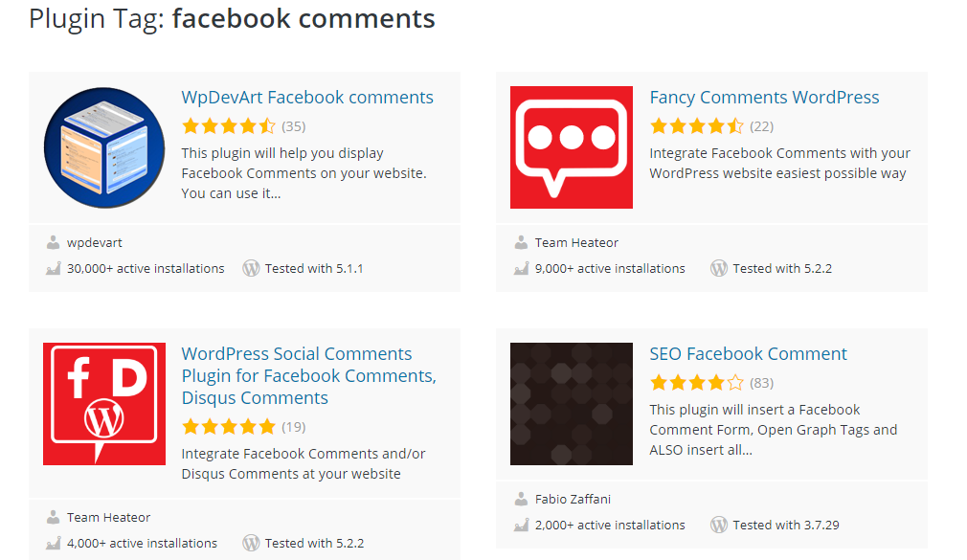This screenshot has width=967, height=560.
Task: Open the WordPress Social Comments red fD icon
Action: coord(104,404)
